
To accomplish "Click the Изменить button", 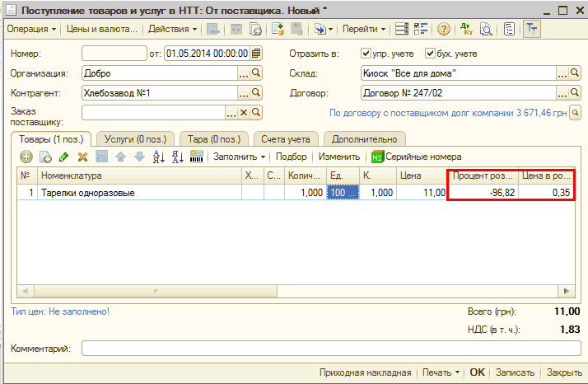I will (x=339, y=157).
